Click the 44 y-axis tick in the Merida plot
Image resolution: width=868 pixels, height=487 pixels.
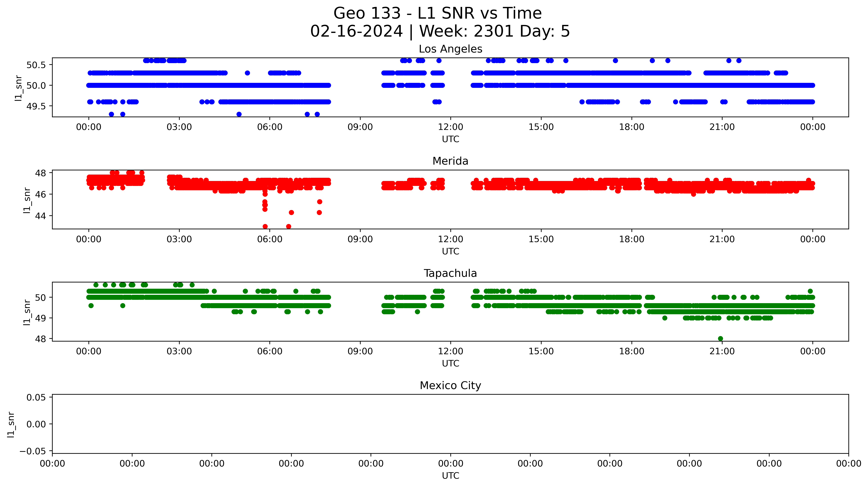point(40,216)
